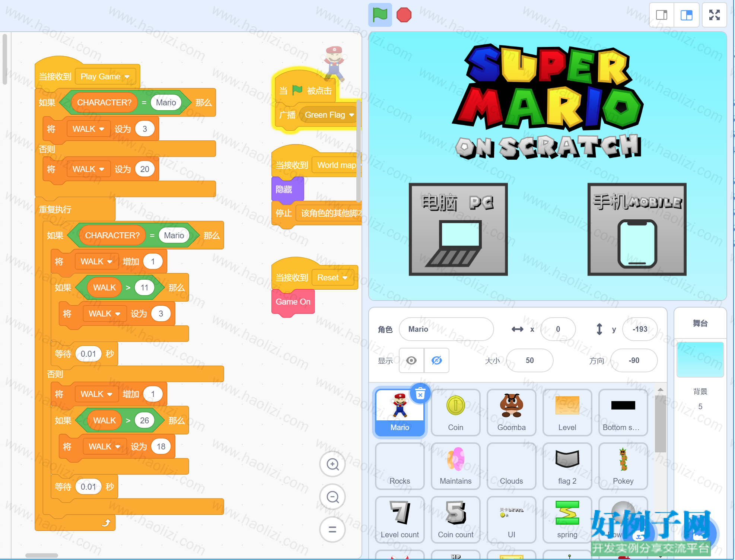
Task: Zoom out of the code workspace
Action: 332,497
